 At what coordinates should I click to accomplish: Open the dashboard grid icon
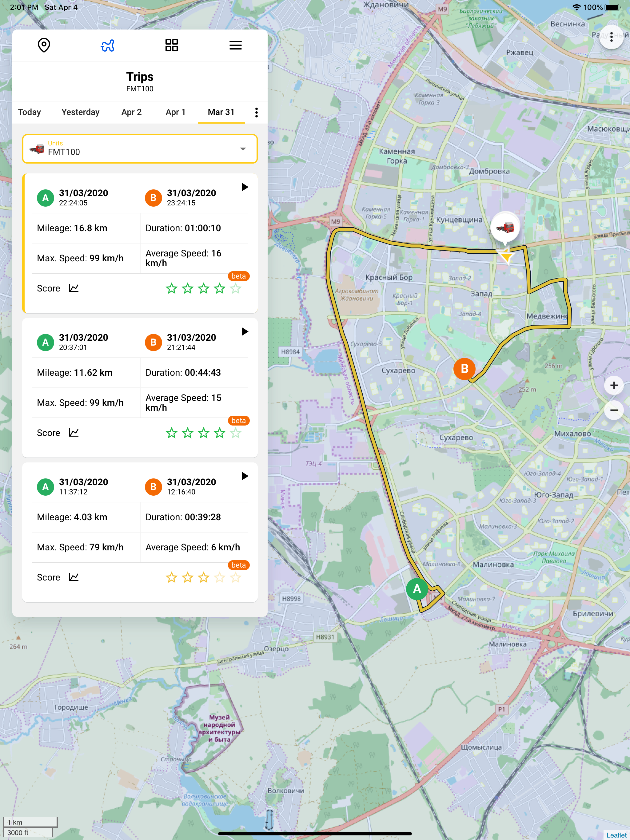click(x=171, y=45)
